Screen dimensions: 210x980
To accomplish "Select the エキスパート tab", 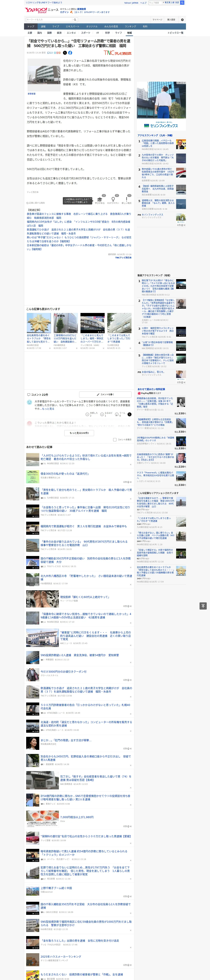I will [72, 27].
